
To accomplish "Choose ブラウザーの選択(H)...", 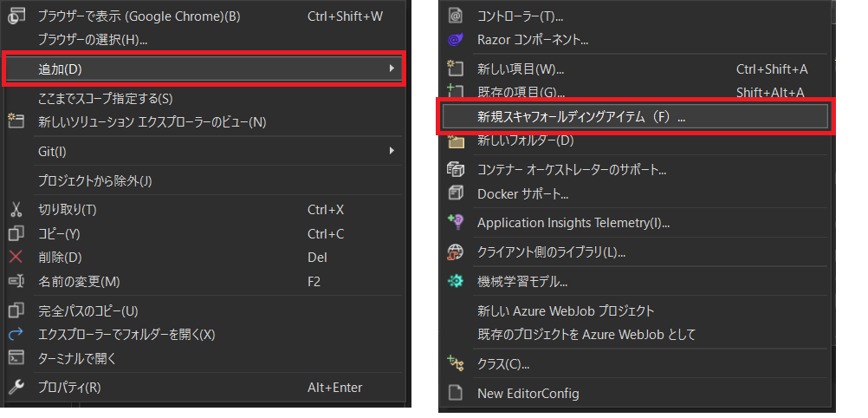I will 93,40.
